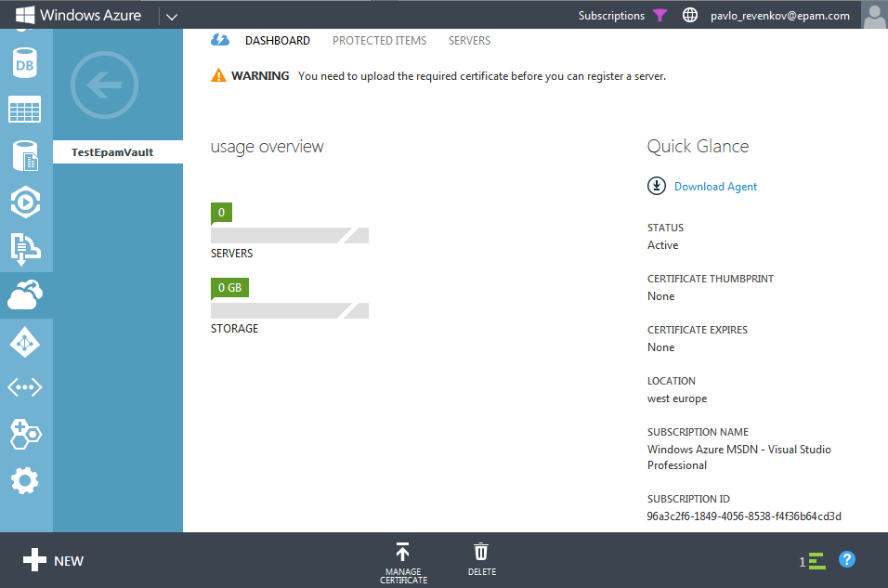Expand the chevron next to Windows Azure logo
Screen dimensions: 888x588
pos(172,15)
